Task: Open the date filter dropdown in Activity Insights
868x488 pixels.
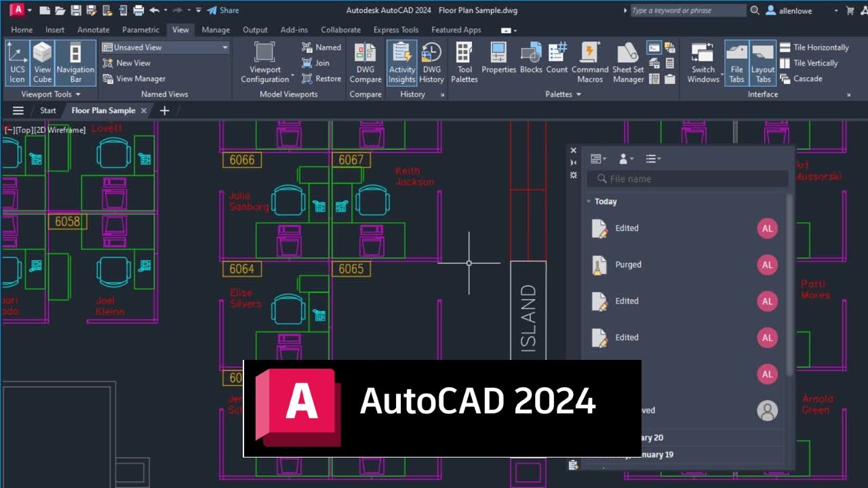Action: click(x=598, y=159)
